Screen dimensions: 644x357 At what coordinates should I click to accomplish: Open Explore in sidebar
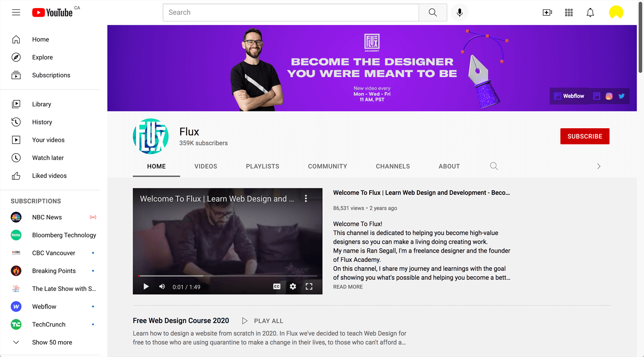50,57
